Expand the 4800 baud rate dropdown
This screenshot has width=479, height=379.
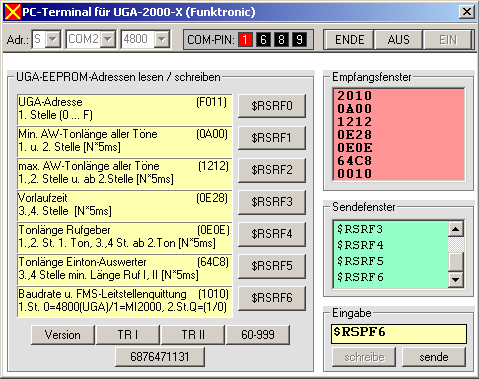(x=162, y=40)
